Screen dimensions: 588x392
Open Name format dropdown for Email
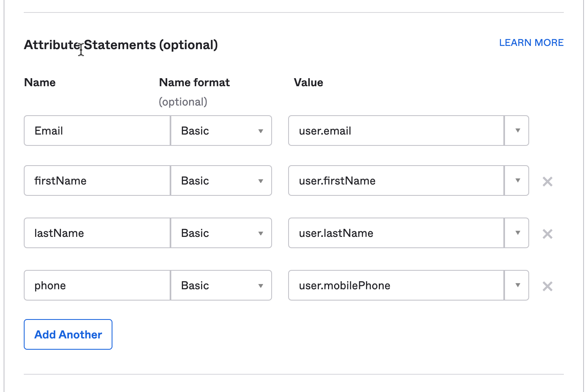pyautogui.click(x=221, y=131)
